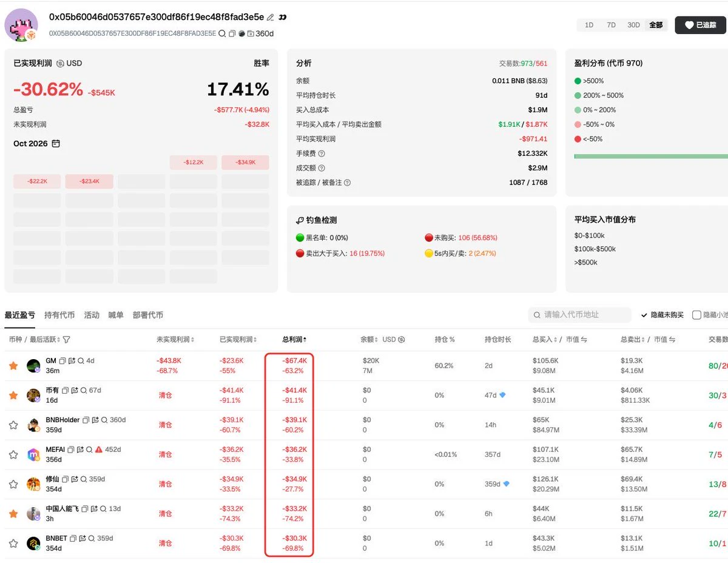This screenshot has width=728, height=563.
Task: Click the -$22.2K calendar day cell
Action: coord(37,181)
